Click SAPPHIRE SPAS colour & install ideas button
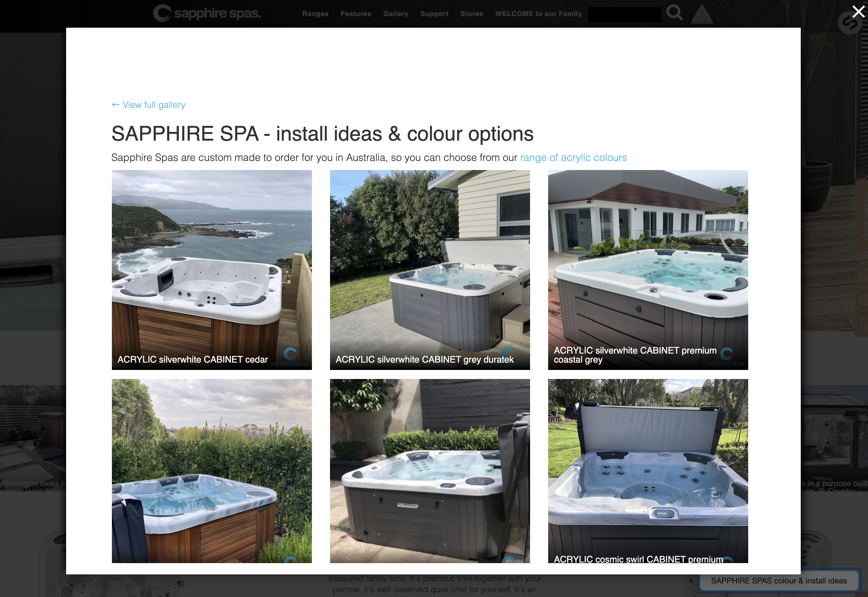Image resolution: width=868 pixels, height=597 pixels. click(x=778, y=581)
